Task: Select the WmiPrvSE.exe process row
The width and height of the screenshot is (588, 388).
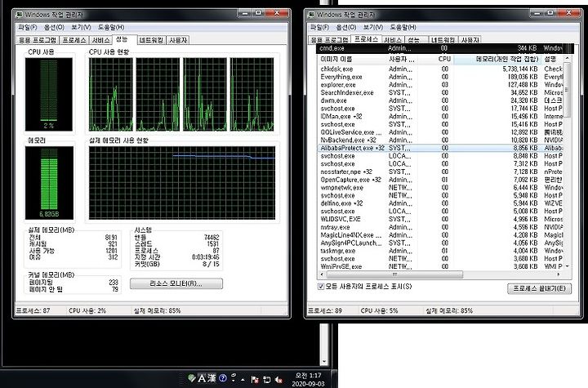Action: 440,266
